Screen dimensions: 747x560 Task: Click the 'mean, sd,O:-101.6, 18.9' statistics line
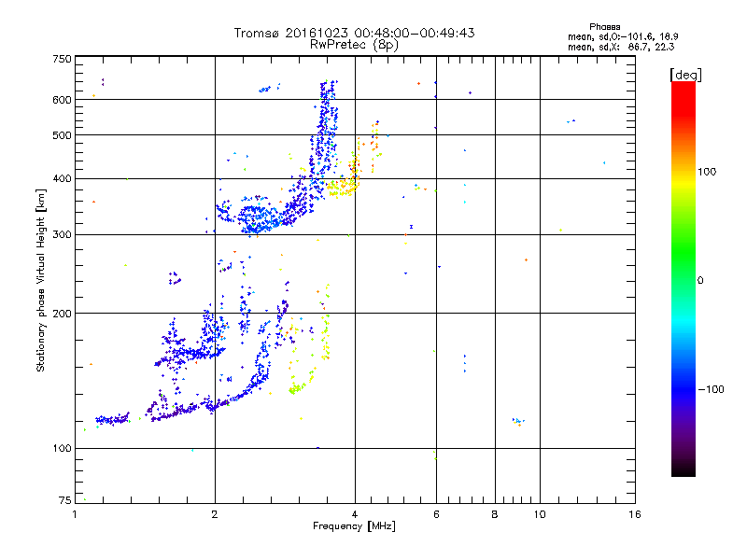[x=623, y=36]
